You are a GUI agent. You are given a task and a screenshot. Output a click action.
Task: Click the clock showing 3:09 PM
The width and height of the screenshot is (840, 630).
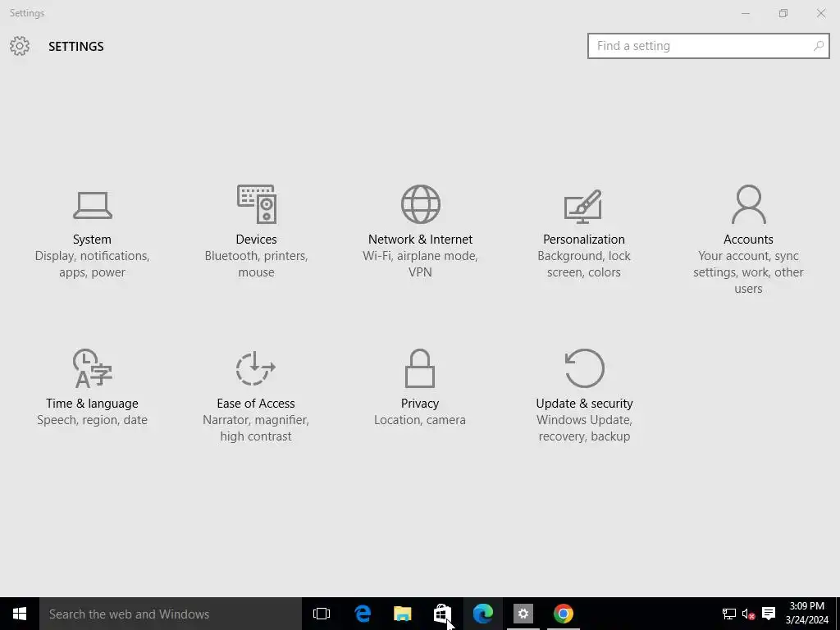pyautogui.click(x=807, y=606)
